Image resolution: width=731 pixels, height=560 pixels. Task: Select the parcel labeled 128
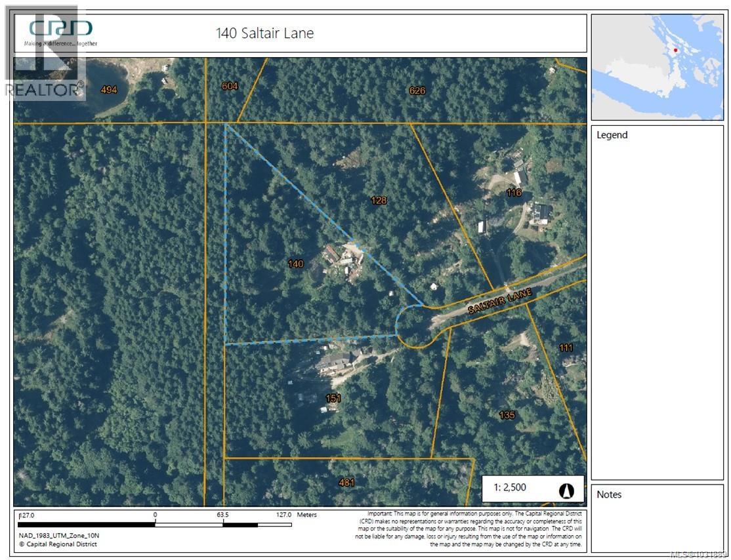[379, 200]
